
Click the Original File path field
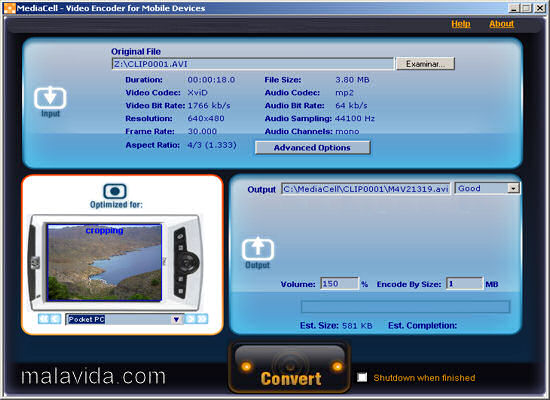tap(253, 64)
